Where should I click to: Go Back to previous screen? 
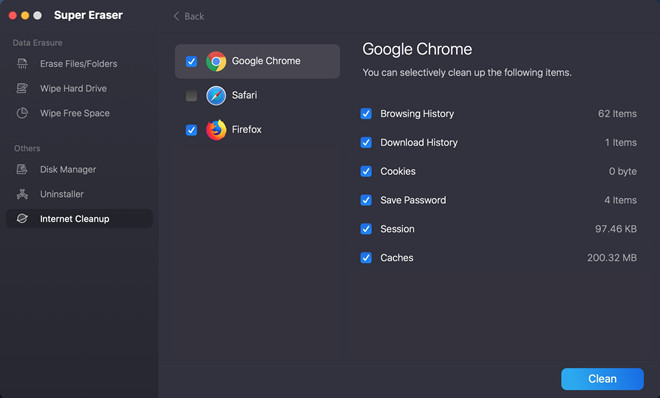(189, 16)
